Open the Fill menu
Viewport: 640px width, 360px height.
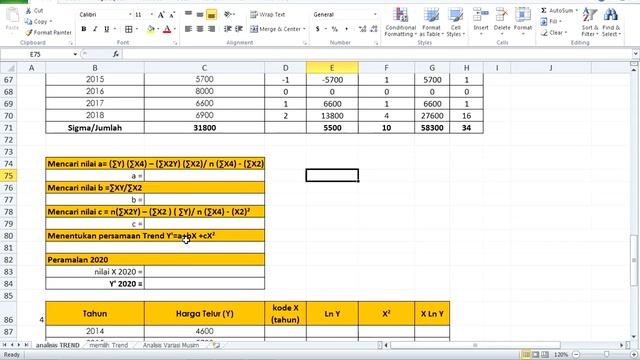(x=551, y=21)
